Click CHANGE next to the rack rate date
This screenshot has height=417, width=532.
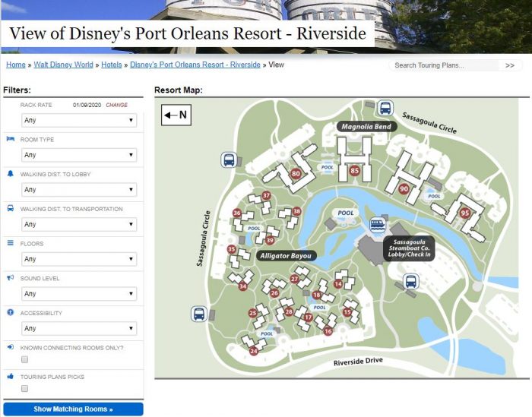(116, 105)
